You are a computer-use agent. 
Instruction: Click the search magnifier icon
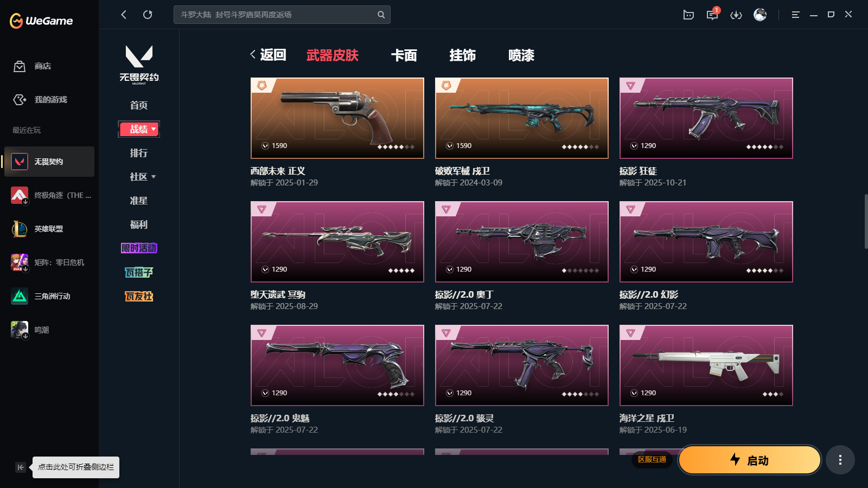click(381, 15)
